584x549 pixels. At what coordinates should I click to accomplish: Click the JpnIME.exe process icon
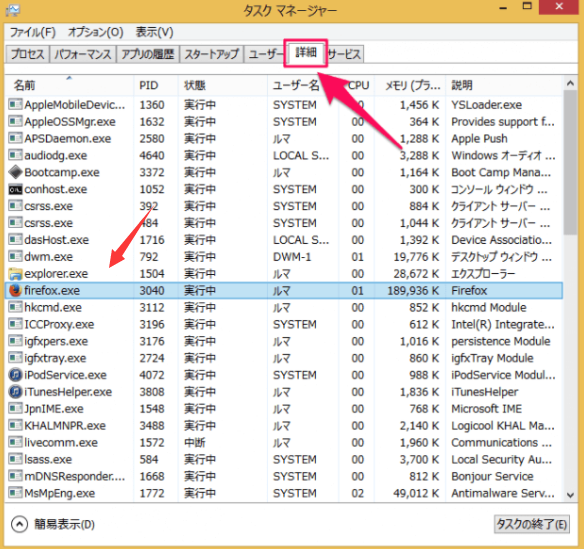point(15,409)
